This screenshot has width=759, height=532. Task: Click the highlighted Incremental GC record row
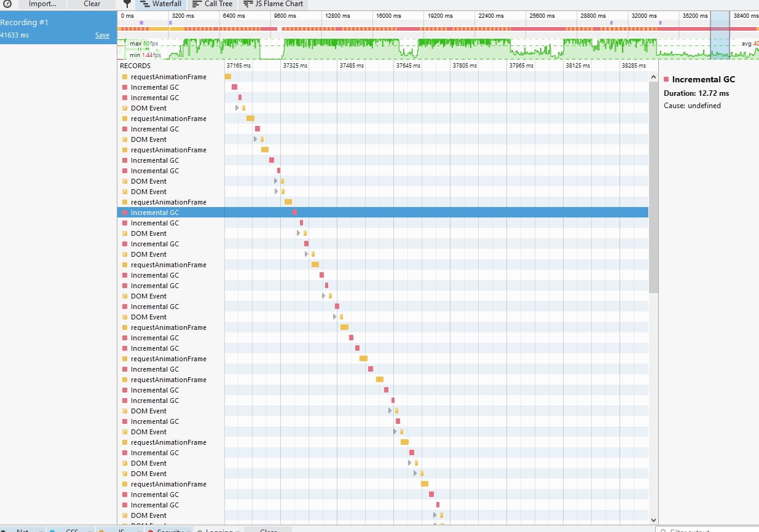pyautogui.click(x=383, y=213)
